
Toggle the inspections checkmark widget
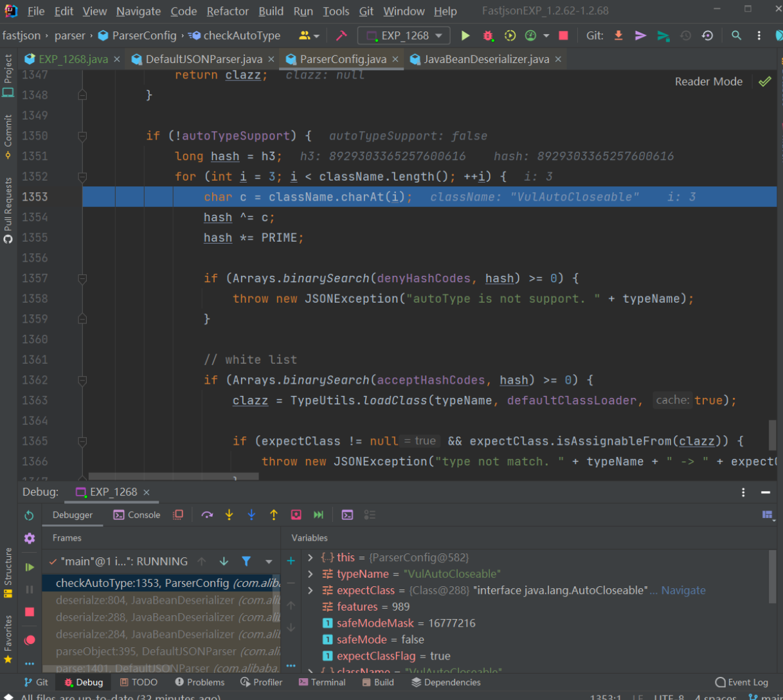[764, 82]
